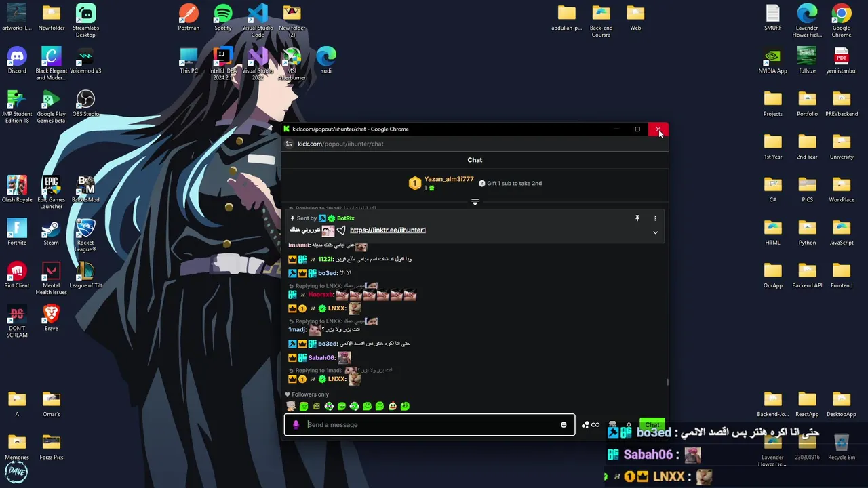
Task: Click Gift 1 sub to take 2nd
Action: pos(510,184)
